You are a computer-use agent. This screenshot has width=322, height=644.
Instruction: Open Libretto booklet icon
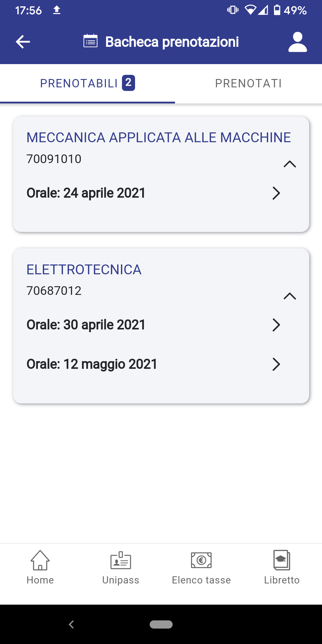pyautogui.click(x=282, y=561)
